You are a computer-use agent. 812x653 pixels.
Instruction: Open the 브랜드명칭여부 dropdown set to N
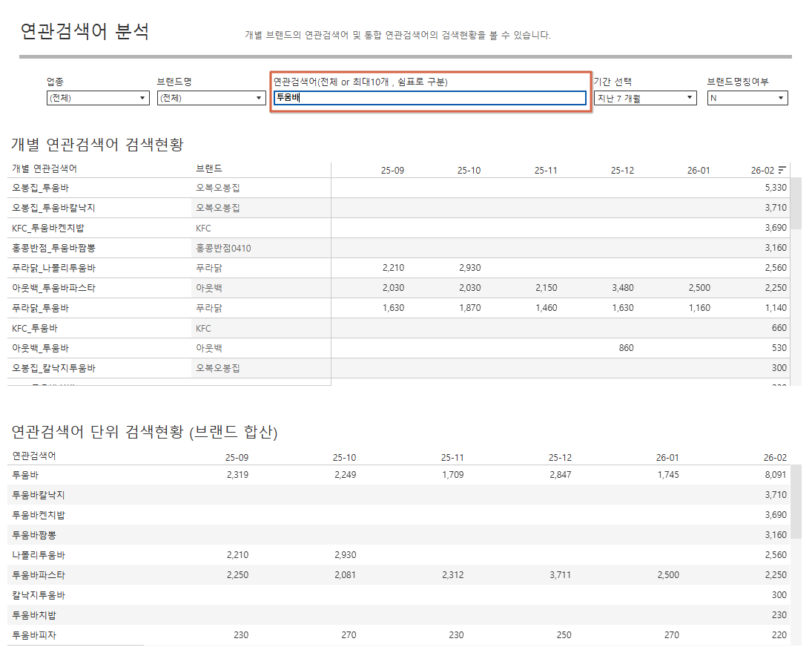pos(747,98)
